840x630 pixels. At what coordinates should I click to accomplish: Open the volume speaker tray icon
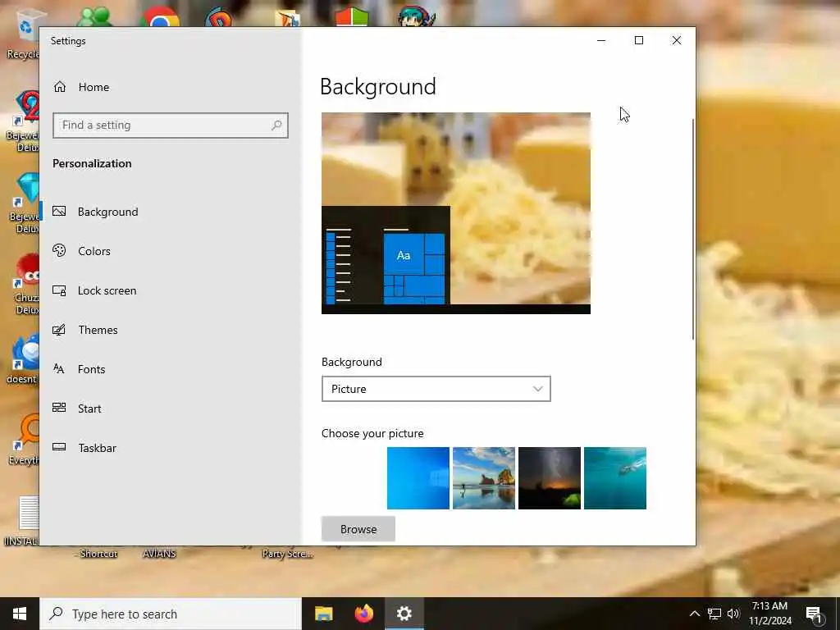[x=733, y=614]
